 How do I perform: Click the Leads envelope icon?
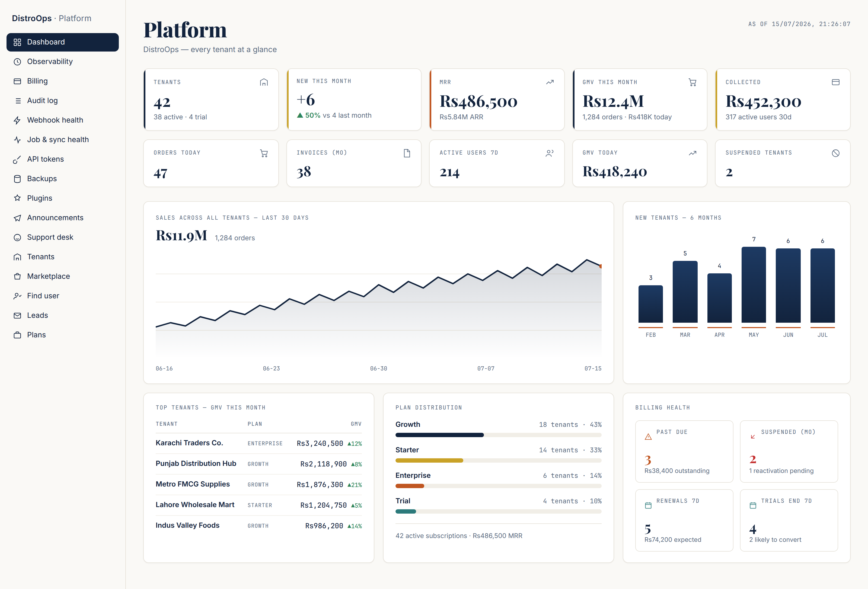point(17,316)
